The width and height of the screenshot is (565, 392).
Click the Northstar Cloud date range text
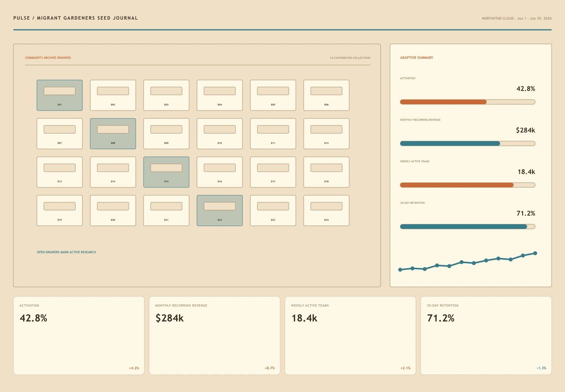(x=517, y=18)
